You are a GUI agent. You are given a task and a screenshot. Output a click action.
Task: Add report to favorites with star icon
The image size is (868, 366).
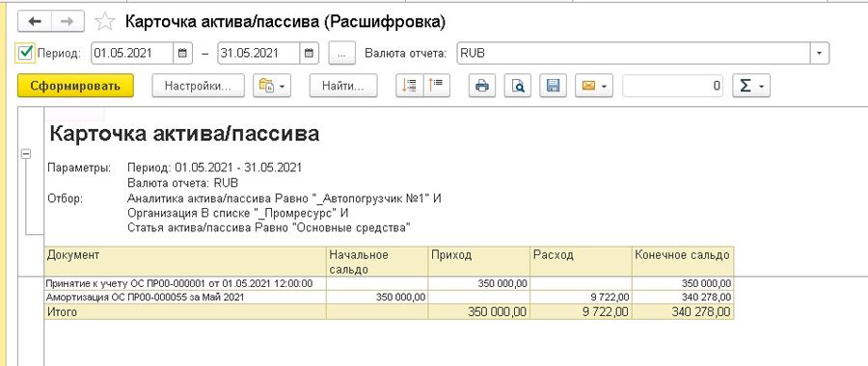(104, 21)
